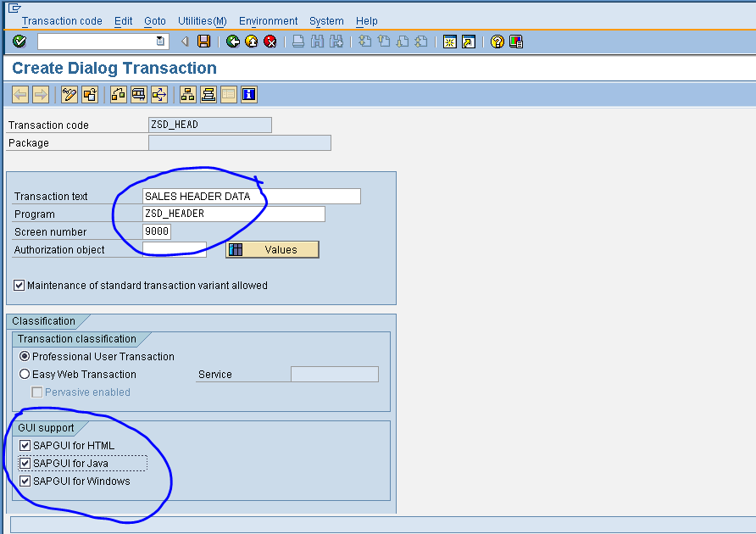
Task: Uncheck Maintenance of standard transaction variant allowed
Action: coord(19,285)
